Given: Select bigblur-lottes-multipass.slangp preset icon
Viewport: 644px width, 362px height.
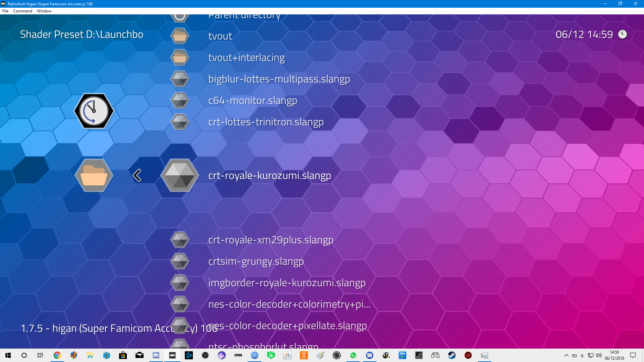Looking at the screenshot, I should (180, 79).
